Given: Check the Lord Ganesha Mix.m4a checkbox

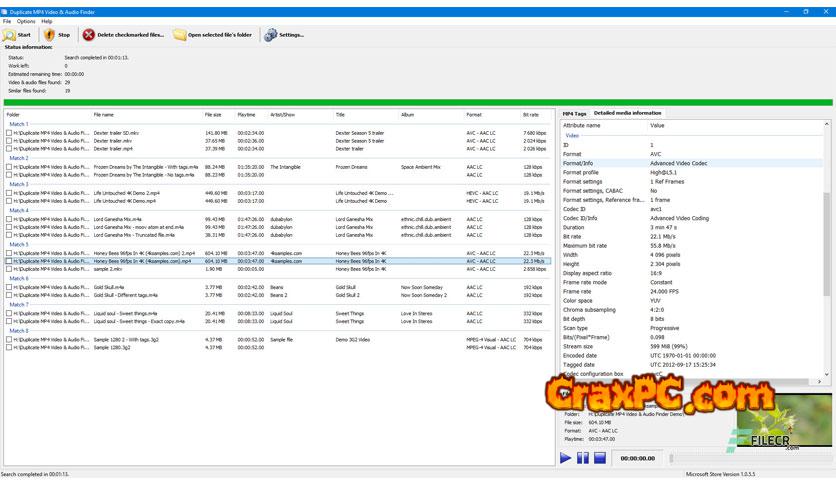Looking at the screenshot, I should point(9,219).
